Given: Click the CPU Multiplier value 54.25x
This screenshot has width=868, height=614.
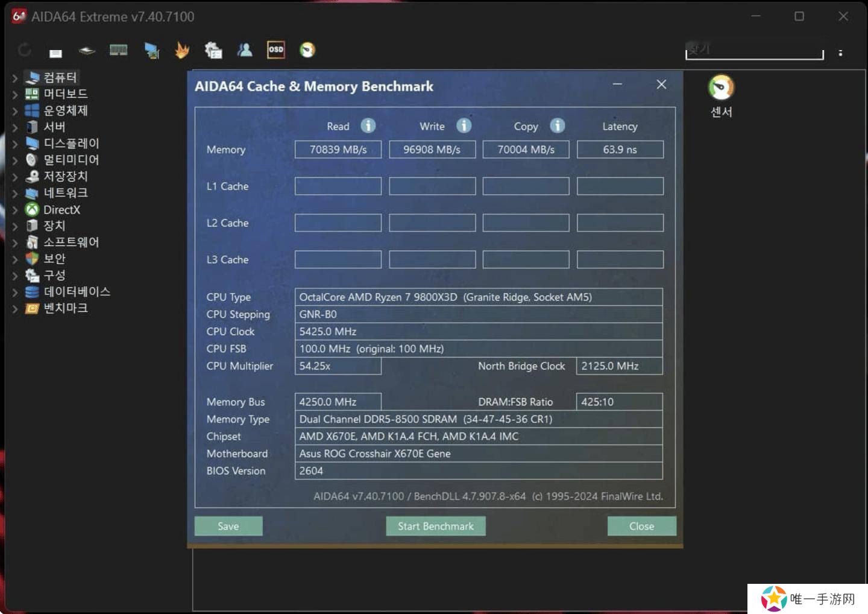Looking at the screenshot, I should point(338,366).
